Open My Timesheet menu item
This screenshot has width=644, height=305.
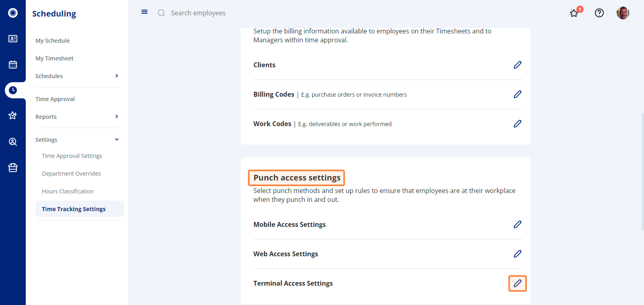pyautogui.click(x=54, y=58)
